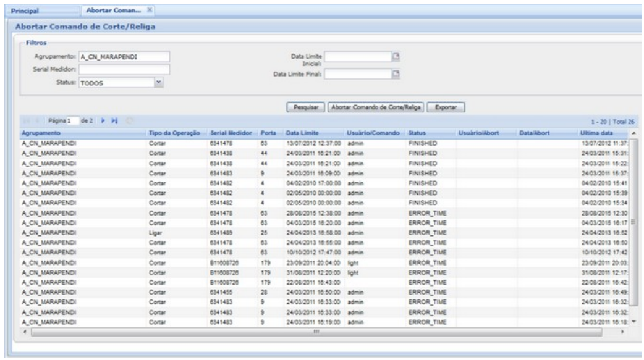Click Abortar Comando de Corte/Religa button
This screenshot has width=644, height=360.
pyautogui.click(x=375, y=107)
